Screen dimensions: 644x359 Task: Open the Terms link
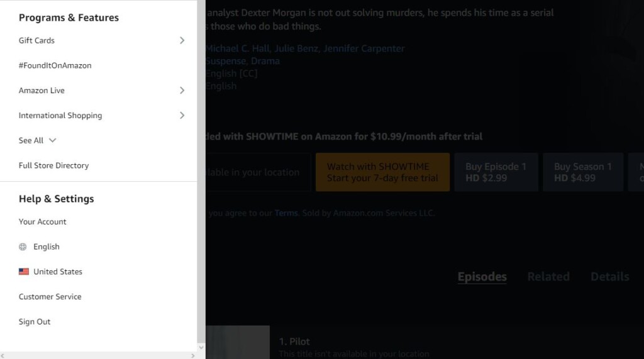click(x=286, y=213)
